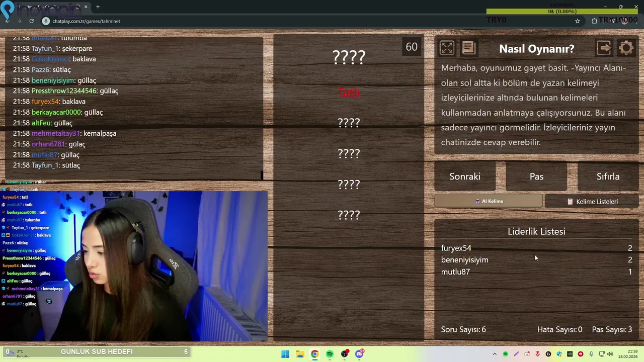
Task: Click the red downward arrow tray icon
Action: pyautogui.click(x=537, y=354)
